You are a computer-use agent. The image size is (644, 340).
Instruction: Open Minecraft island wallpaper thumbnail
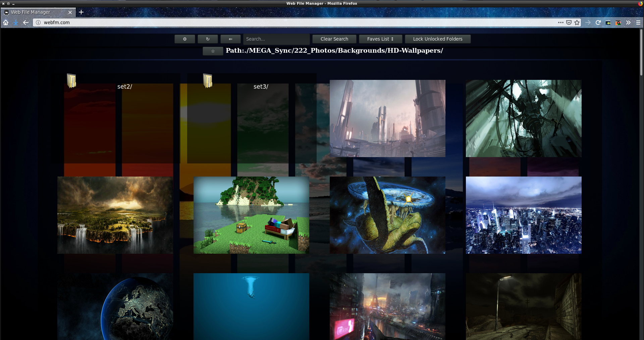[x=251, y=215]
